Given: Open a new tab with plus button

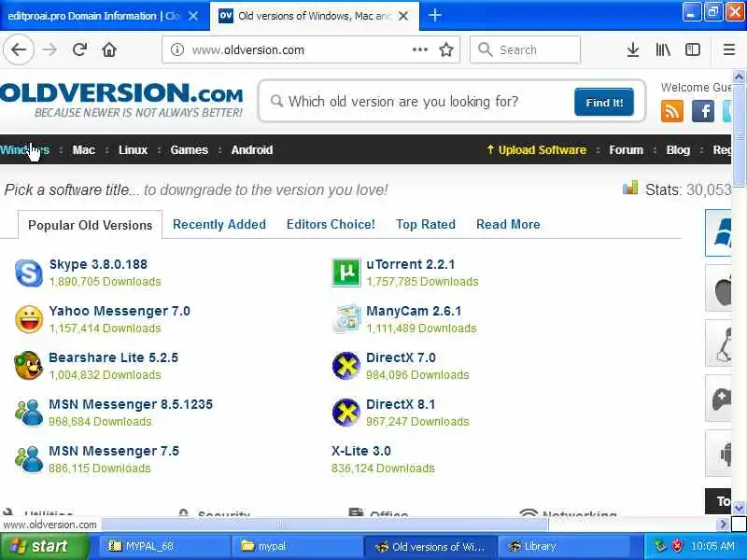Looking at the screenshot, I should click(x=434, y=15).
